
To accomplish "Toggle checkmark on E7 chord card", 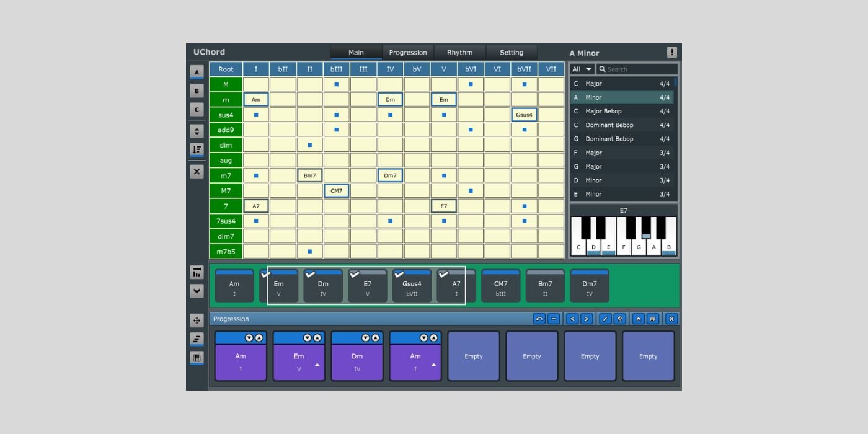I will (355, 274).
